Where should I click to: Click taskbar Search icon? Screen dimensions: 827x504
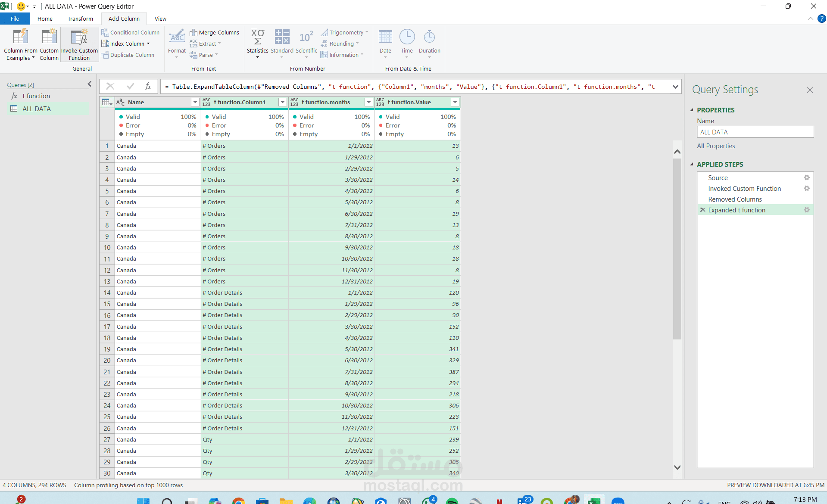click(x=167, y=501)
